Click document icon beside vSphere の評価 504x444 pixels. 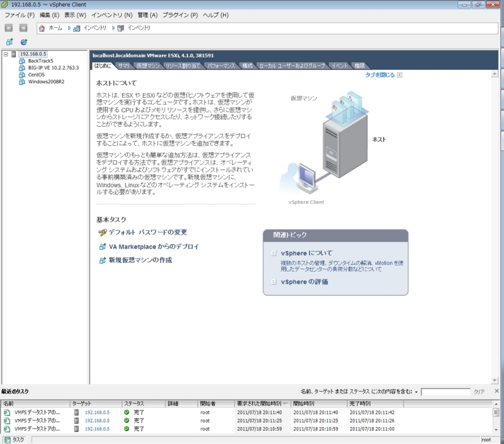pyautogui.click(x=273, y=282)
